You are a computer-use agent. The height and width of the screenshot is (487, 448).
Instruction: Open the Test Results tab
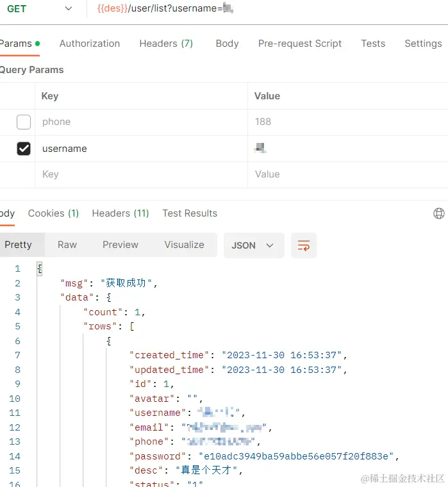click(190, 213)
